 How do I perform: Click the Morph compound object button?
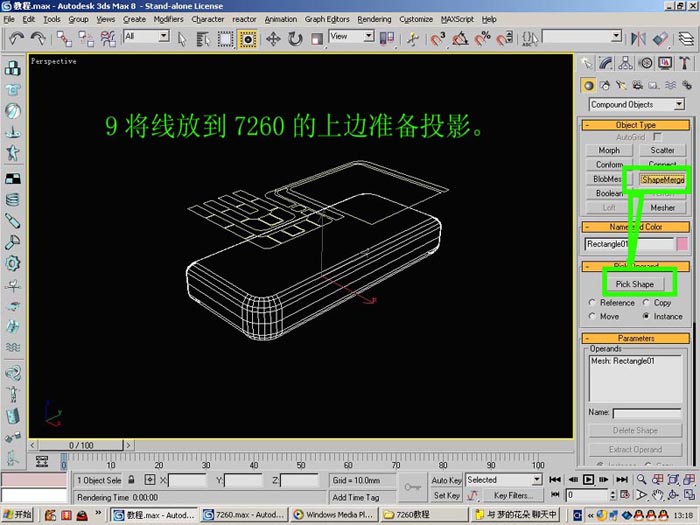tap(609, 150)
